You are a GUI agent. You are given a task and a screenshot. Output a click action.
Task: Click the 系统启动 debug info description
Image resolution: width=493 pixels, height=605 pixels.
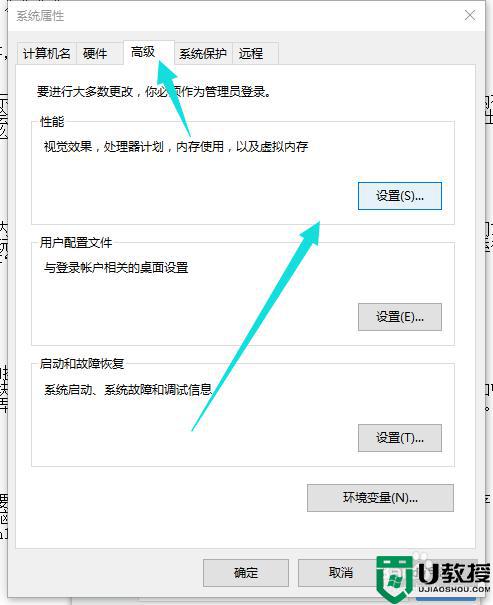(x=128, y=389)
